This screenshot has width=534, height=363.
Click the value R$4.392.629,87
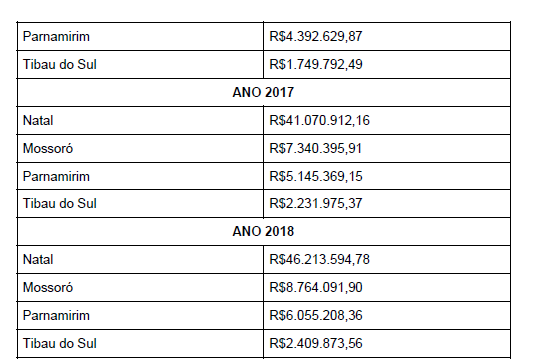pyautogui.click(x=316, y=36)
